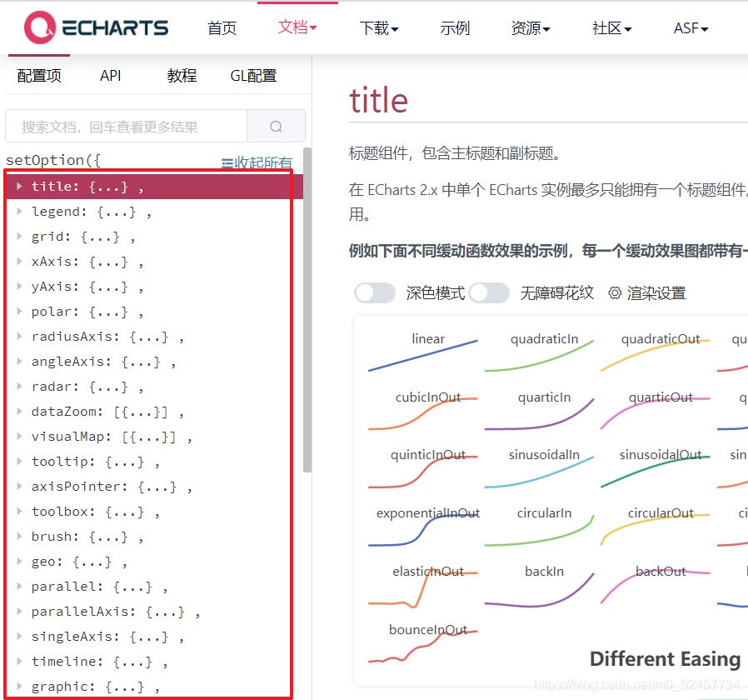Expand the tooltip configuration item
The image size is (748, 700).
20,461
